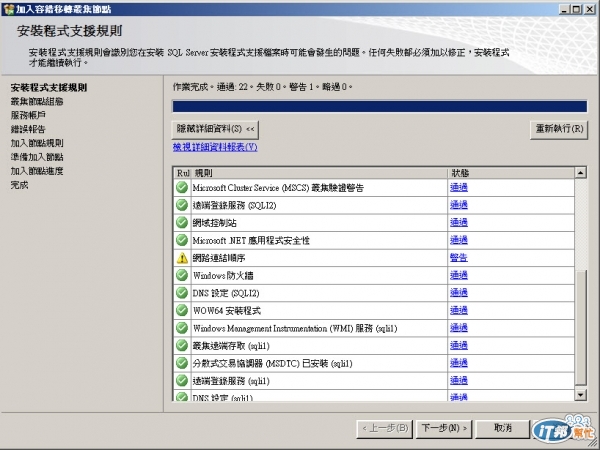Screen dimensions: 600x450
Task: Select Windows Management Instrumentation (WMI) row text
Action: tap(295, 328)
